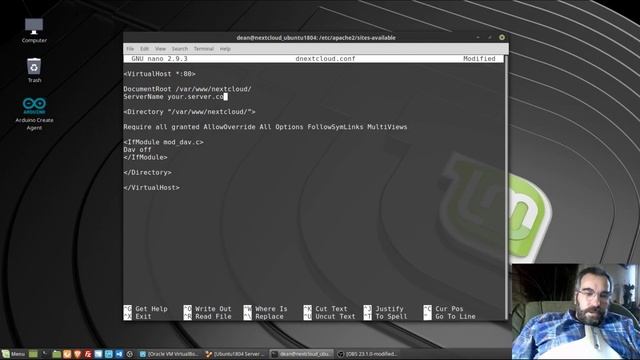
Task: Open the Trash desktop icon
Action: (34, 70)
